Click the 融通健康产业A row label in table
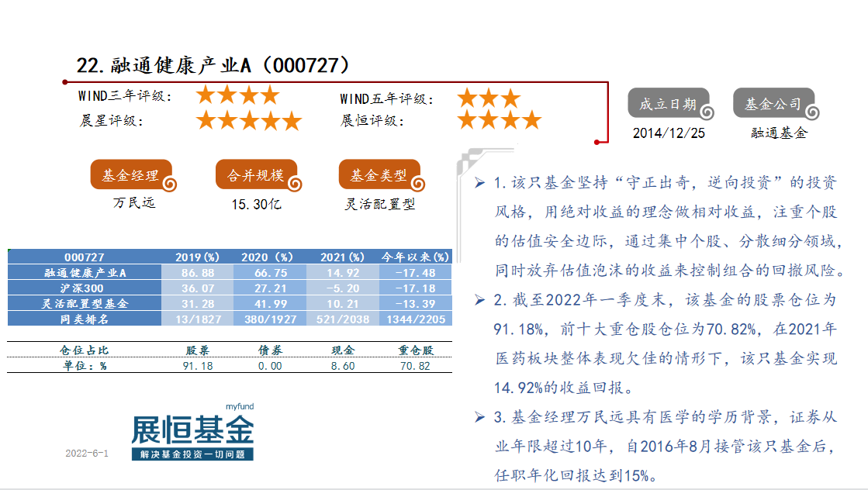 [x=84, y=273]
